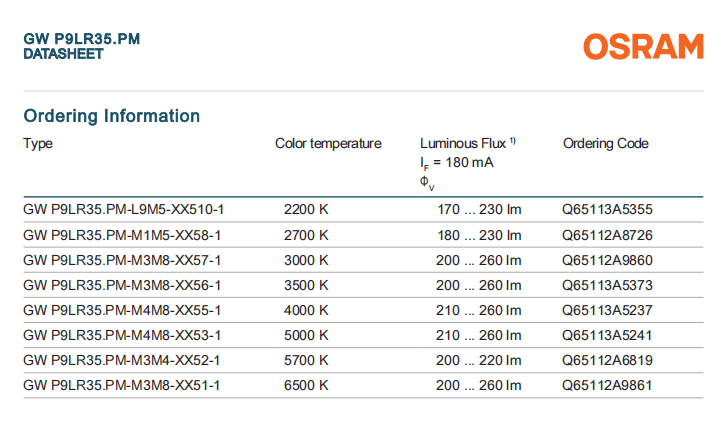Select type GW P9LR35.PM-M4M8-XX53-1
This screenshot has width=719, height=422.
(x=122, y=335)
